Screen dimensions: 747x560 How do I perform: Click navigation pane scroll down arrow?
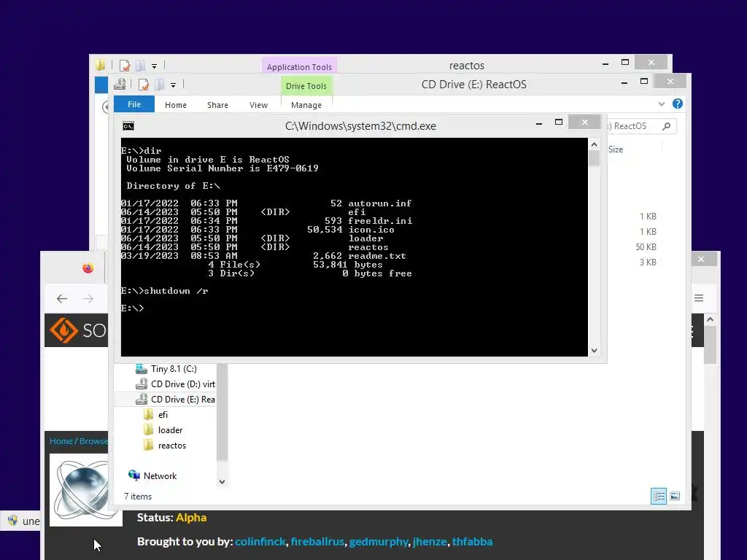click(x=222, y=482)
